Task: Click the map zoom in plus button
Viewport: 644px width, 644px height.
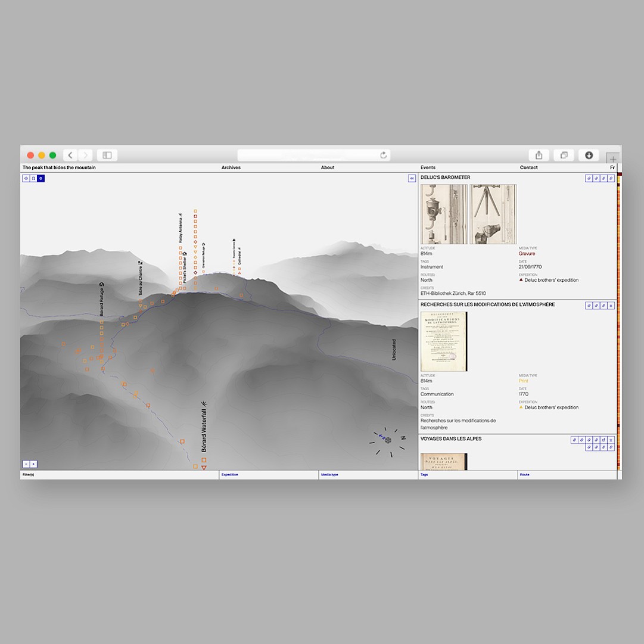Action: (33, 464)
